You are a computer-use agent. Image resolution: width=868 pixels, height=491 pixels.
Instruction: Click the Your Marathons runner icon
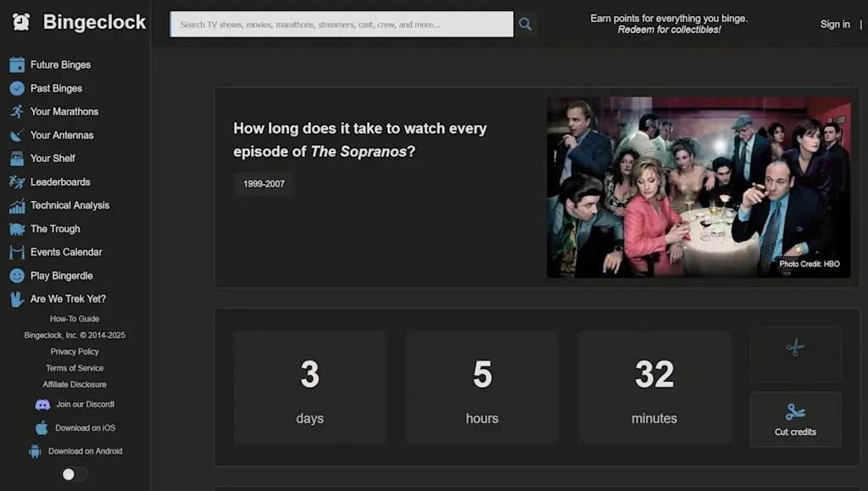tap(17, 112)
